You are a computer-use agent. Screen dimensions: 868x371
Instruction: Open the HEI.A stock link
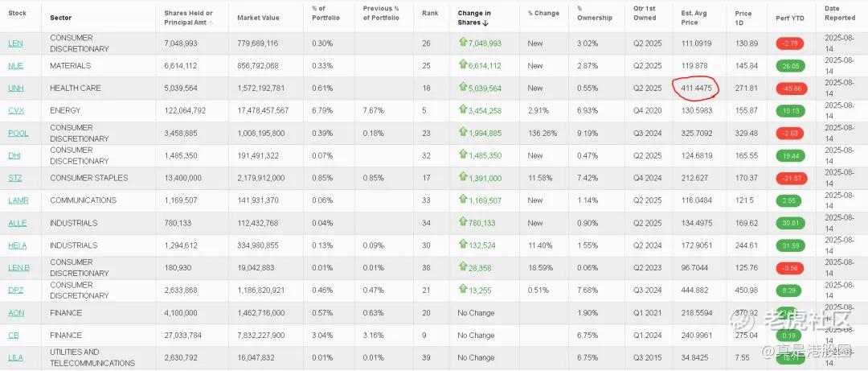[18, 245]
